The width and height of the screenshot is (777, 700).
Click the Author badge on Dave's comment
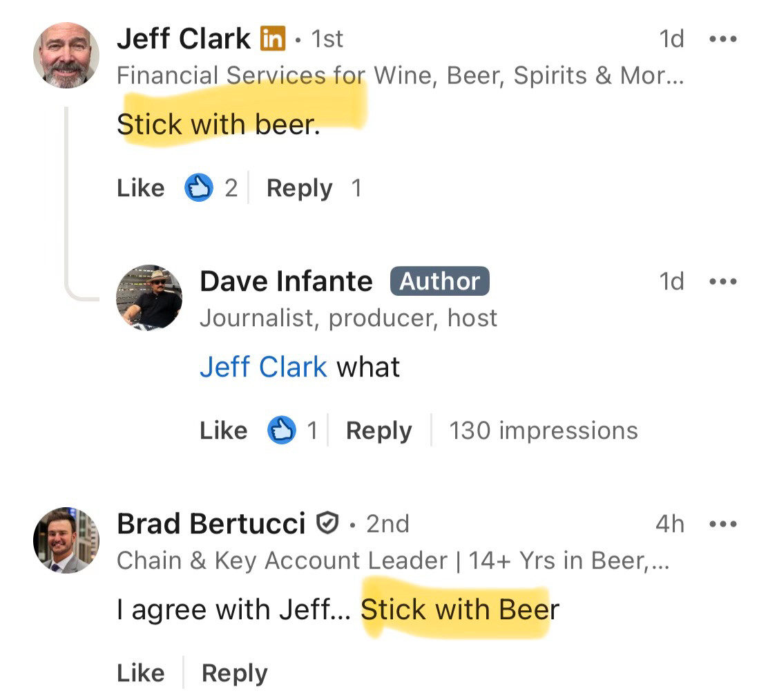click(x=439, y=281)
